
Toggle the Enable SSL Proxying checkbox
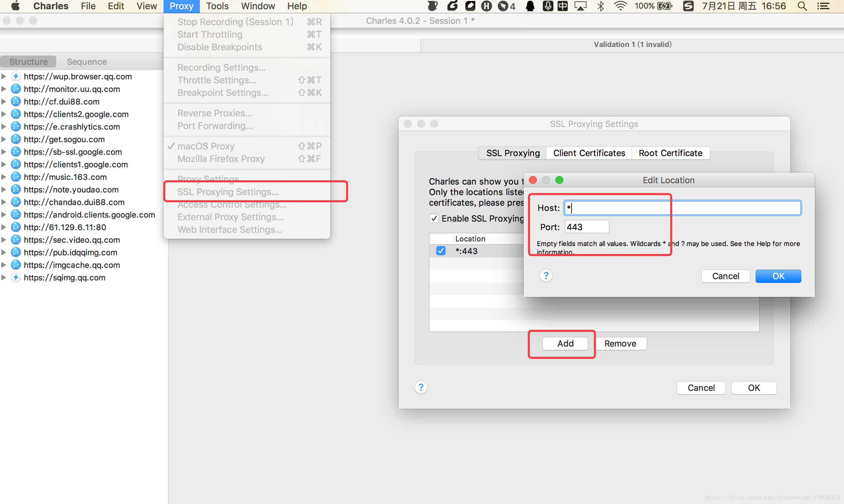[434, 218]
